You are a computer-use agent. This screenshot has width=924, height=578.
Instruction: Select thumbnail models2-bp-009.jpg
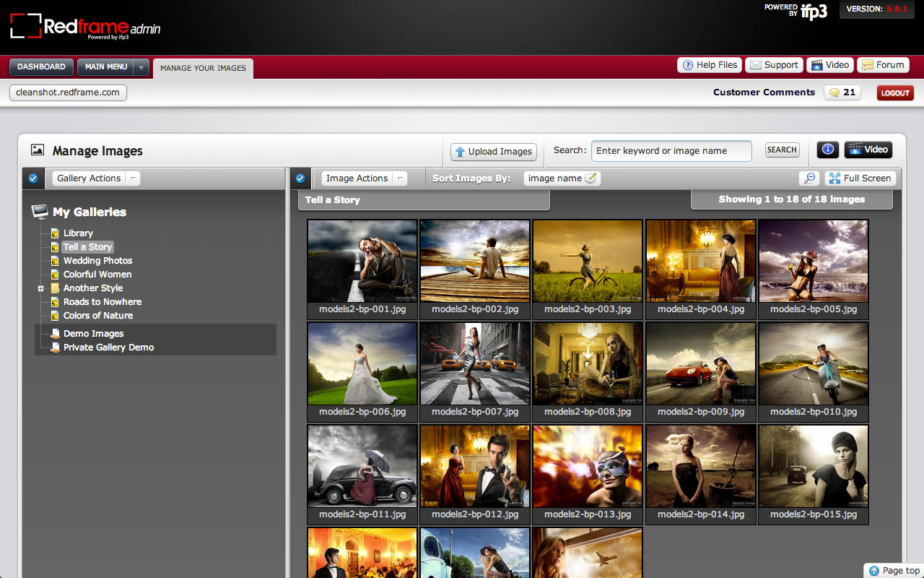tap(701, 364)
